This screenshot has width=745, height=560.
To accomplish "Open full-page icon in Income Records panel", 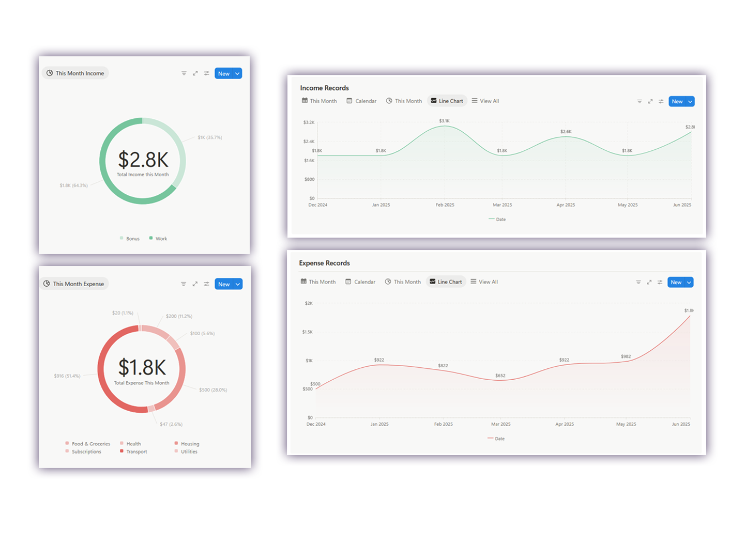I will coord(650,102).
